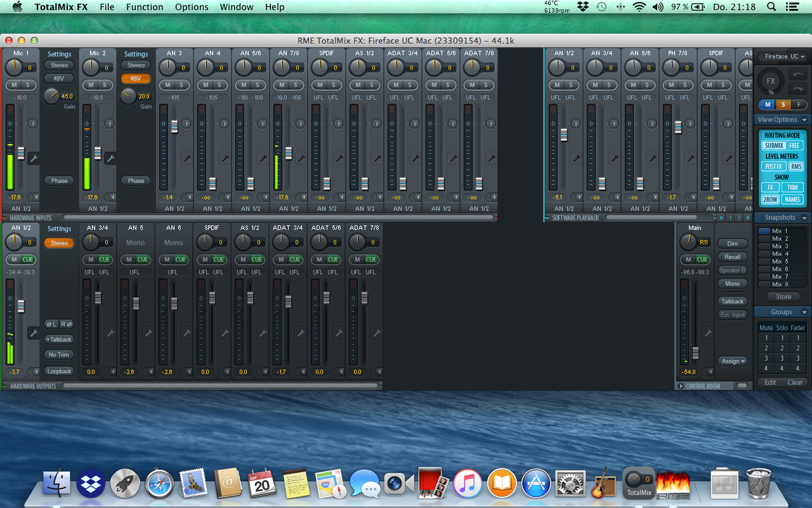The image size is (812, 508).
Task: Open System Preferences from the Dock
Action: tap(570, 484)
